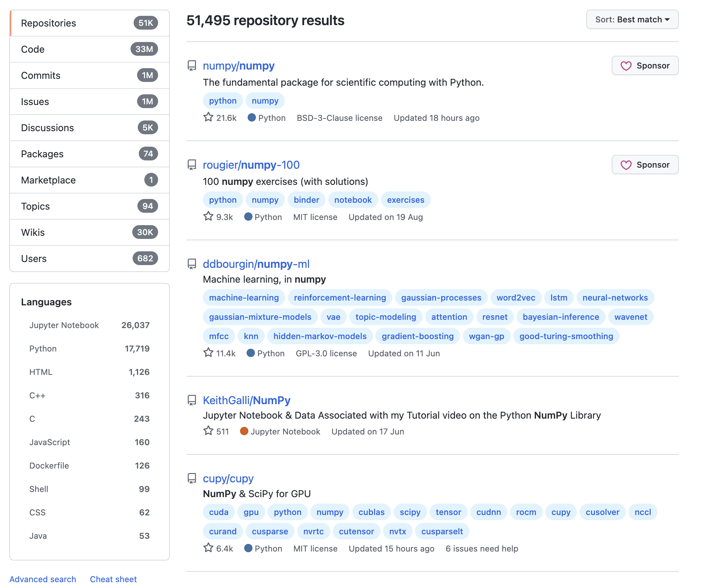This screenshot has width=704, height=588.
Task: Click the star icon for numpy-ml repository
Action: coord(208,353)
